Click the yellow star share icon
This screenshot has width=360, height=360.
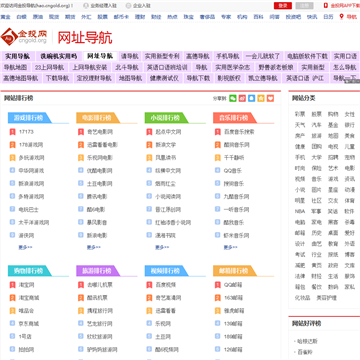261,98
